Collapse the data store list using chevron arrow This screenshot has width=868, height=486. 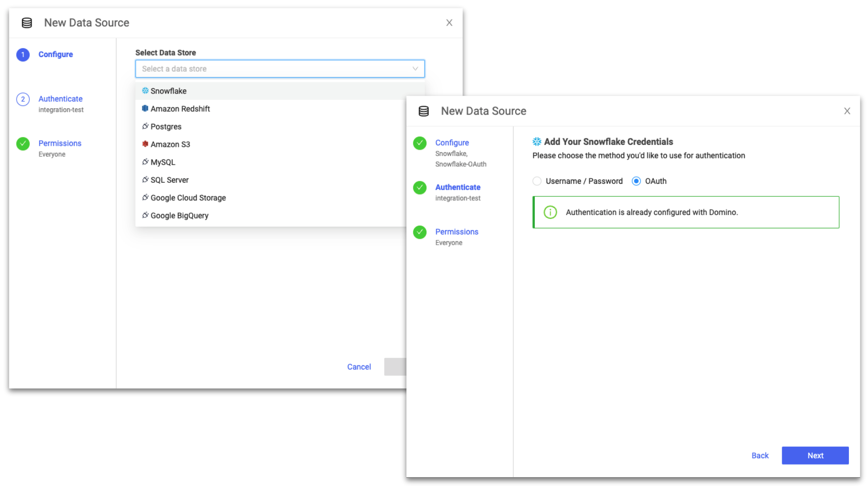(x=415, y=69)
